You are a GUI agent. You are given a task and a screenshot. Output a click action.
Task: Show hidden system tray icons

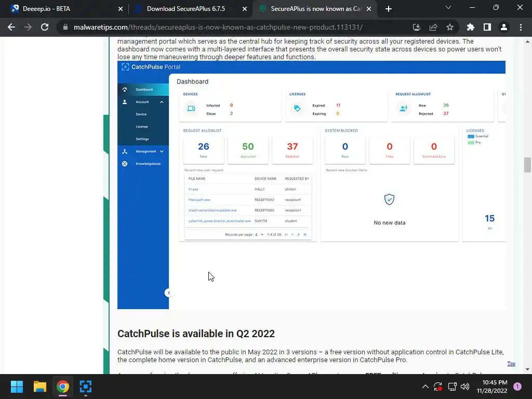425,387
